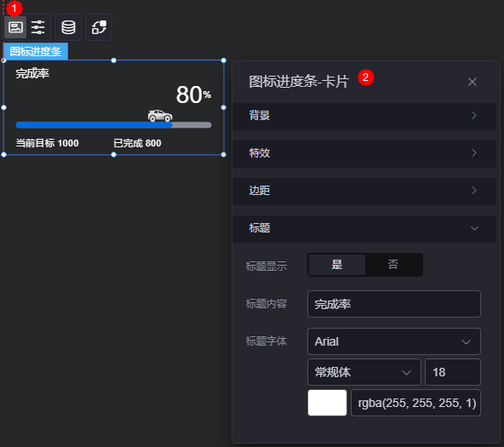Select the 图标进度条 component label tab

36,51
